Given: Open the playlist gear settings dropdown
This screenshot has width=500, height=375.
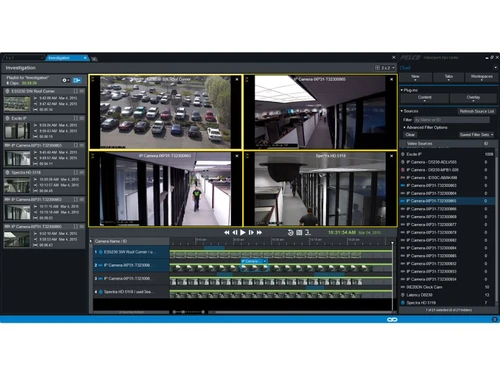Looking at the screenshot, I should [66, 80].
